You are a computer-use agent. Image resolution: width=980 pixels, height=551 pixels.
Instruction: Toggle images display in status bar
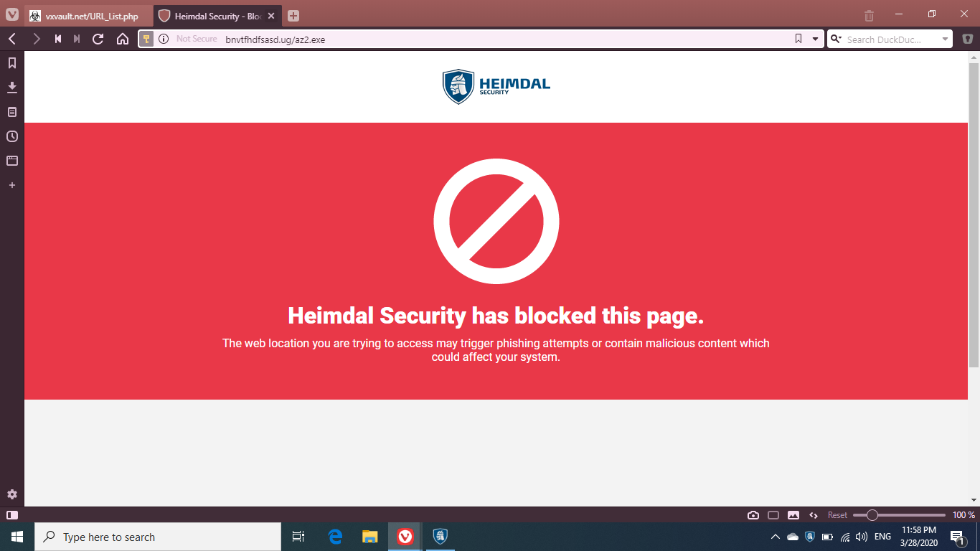pos(793,515)
